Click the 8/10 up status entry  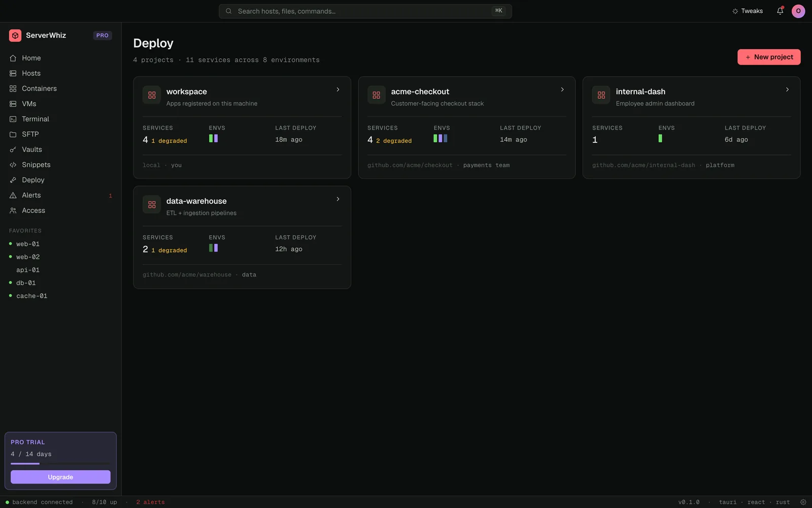pos(105,502)
